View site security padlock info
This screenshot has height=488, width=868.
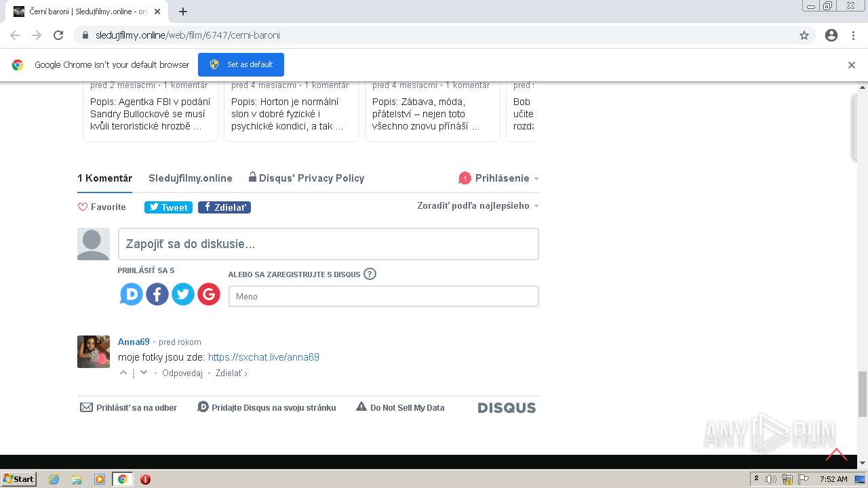click(x=85, y=35)
